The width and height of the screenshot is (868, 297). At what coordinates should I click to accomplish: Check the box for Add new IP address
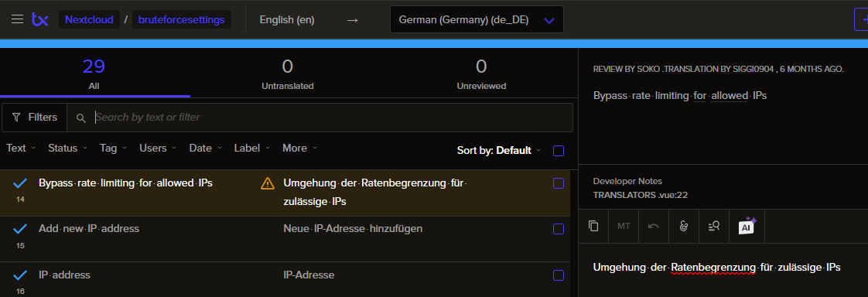559,229
